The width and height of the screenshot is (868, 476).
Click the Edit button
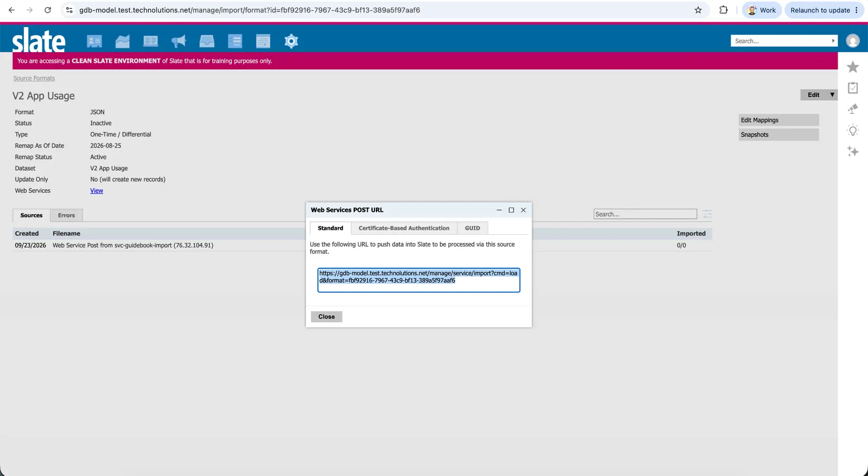pyautogui.click(x=814, y=95)
